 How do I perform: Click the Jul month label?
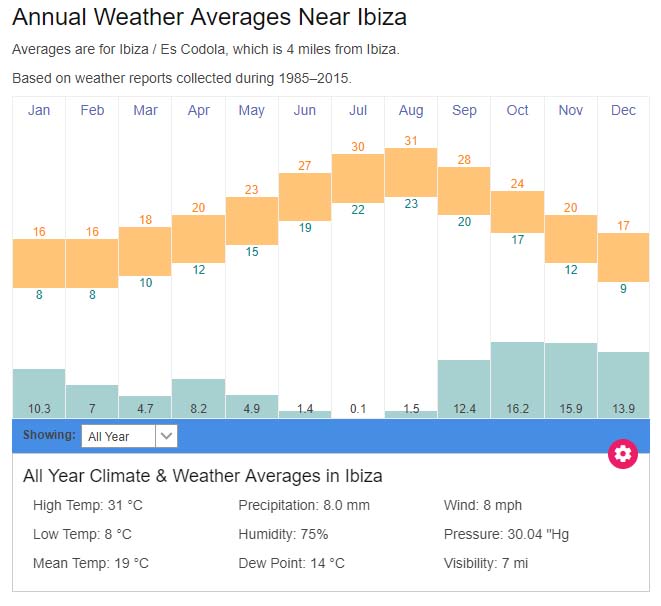[x=358, y=110]
